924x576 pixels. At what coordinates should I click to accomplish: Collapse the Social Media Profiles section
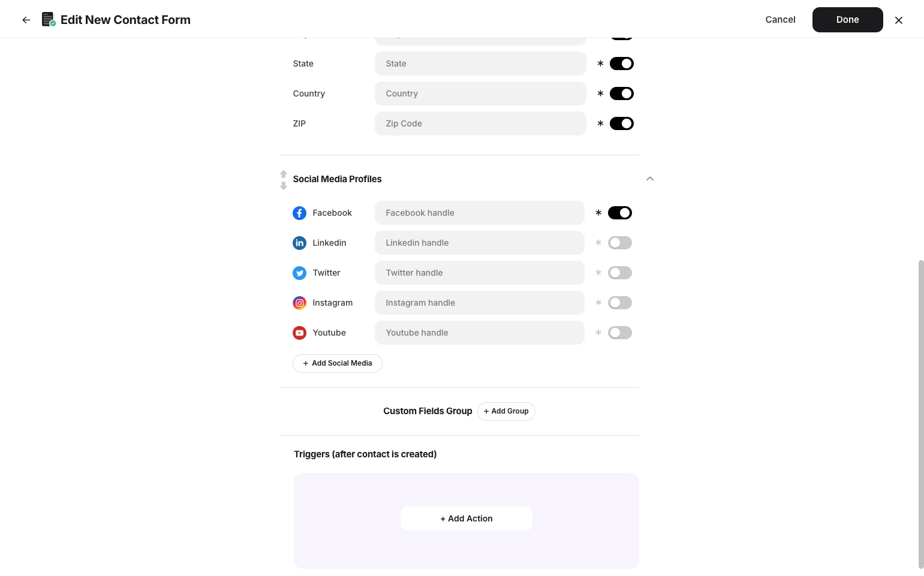click(650, 179)
